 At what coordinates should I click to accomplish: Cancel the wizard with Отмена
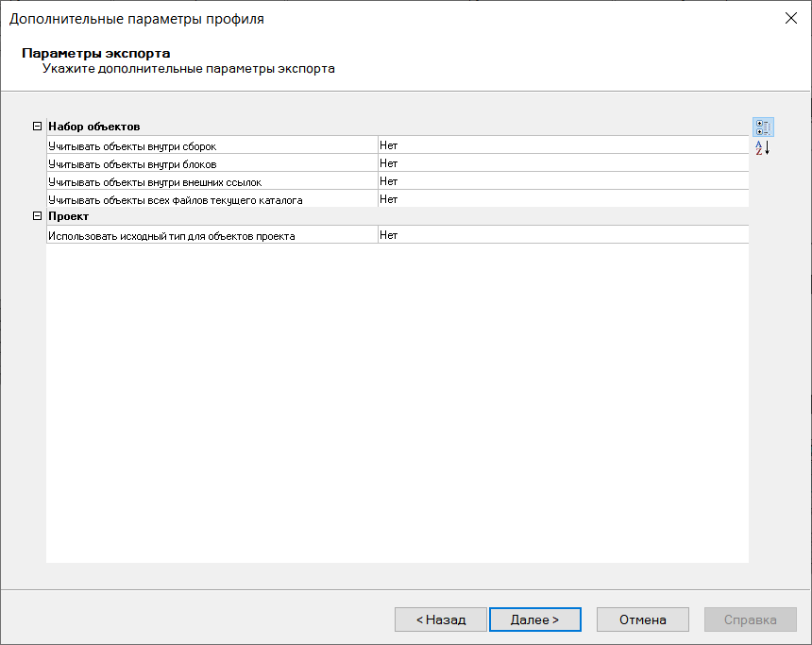coord(643,620)
